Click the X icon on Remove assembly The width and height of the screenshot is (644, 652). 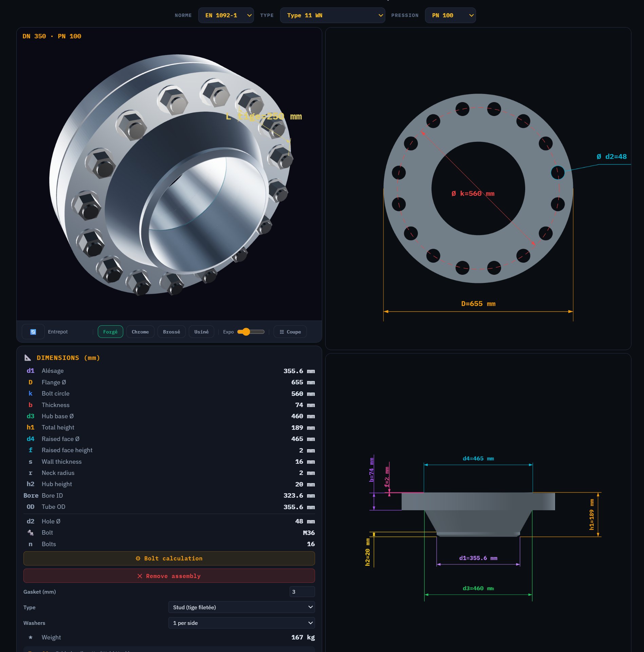(x=140, y=576)
